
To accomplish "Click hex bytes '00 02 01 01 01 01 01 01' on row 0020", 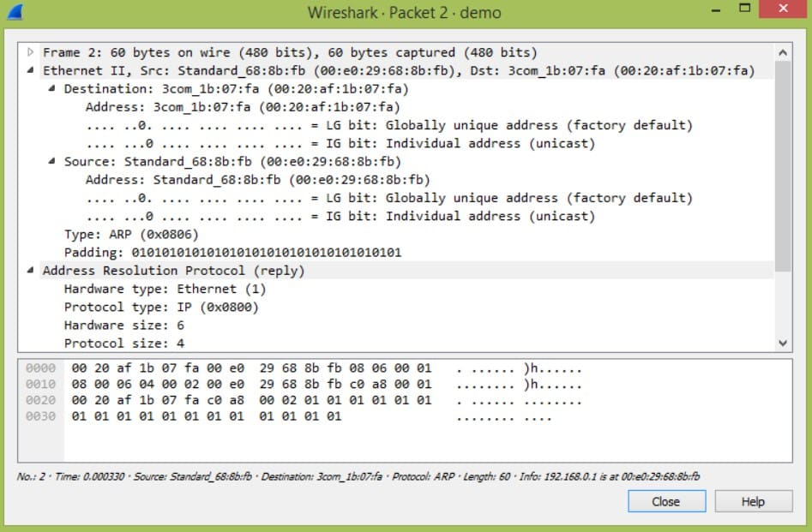I will 346,400.
